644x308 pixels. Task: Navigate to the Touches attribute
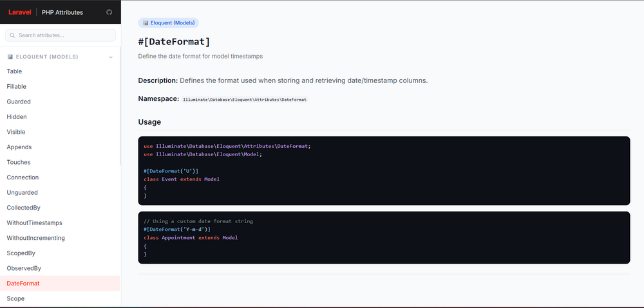pos(60,163)
